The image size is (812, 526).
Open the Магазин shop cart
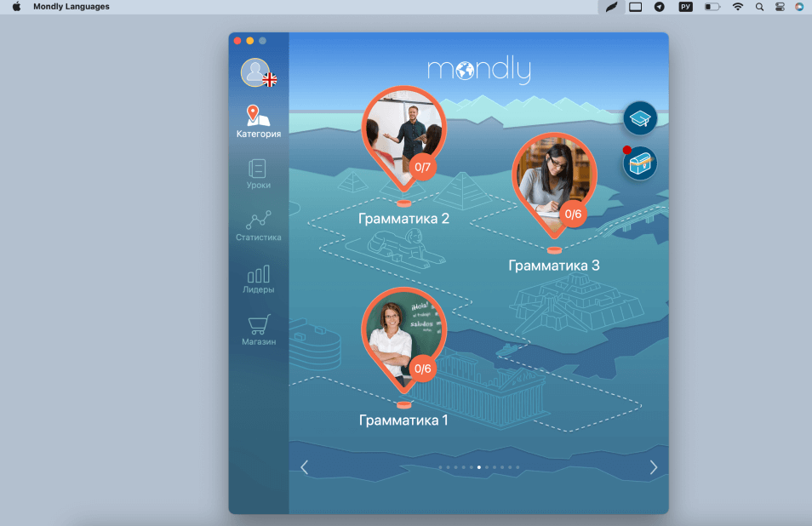click(258, 330)
